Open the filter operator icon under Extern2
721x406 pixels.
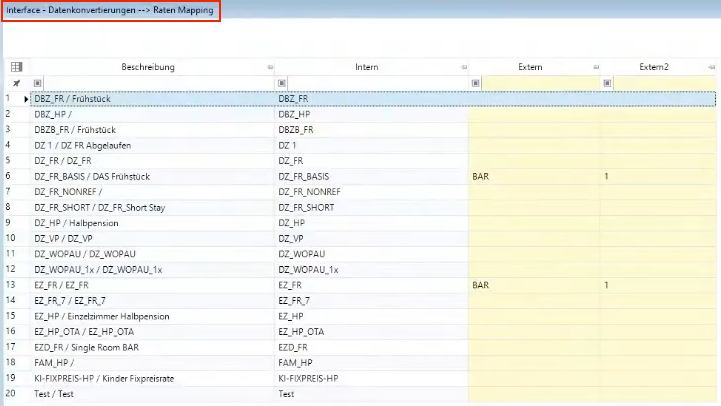click(x=607, y=83)
